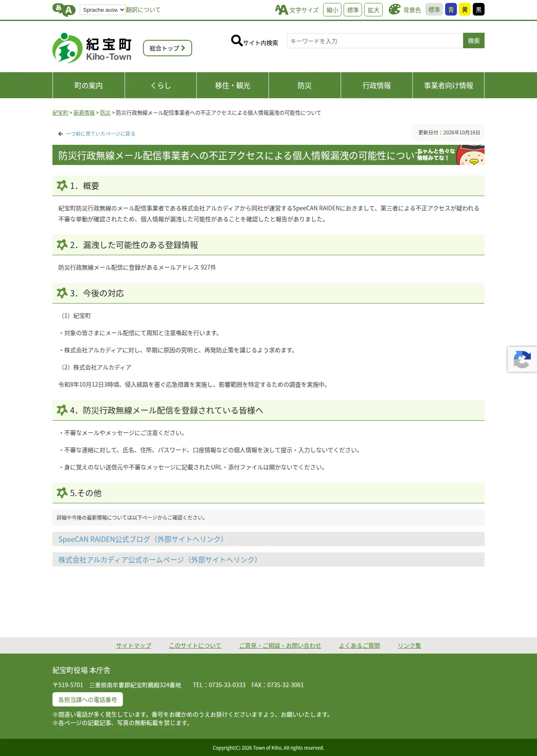Click the mascot character banner image
The height and width of the screenshot is (756, 537).
451,155
